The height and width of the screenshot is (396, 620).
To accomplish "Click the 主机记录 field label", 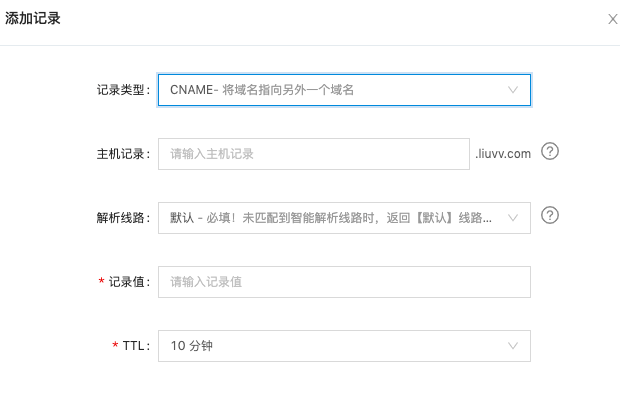I will 123,154.
